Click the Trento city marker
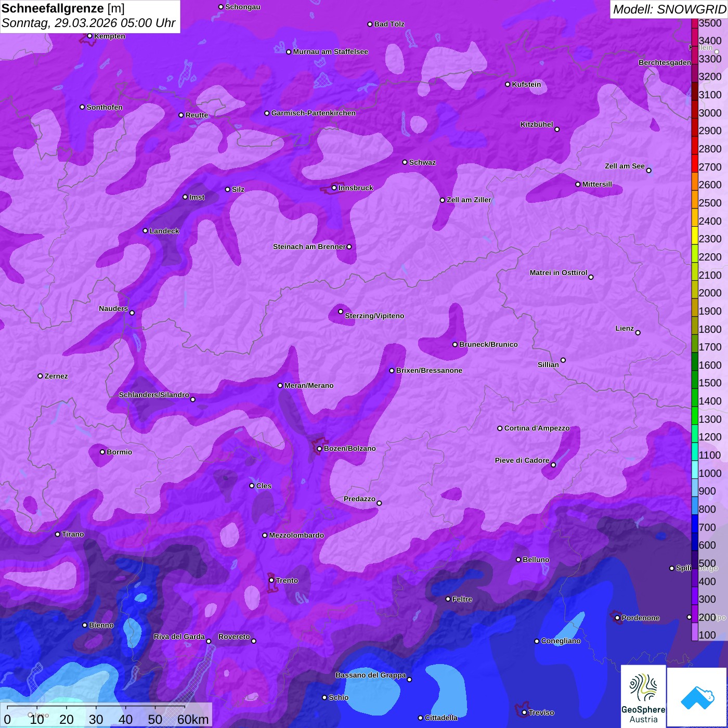 [x=271, y=580]
